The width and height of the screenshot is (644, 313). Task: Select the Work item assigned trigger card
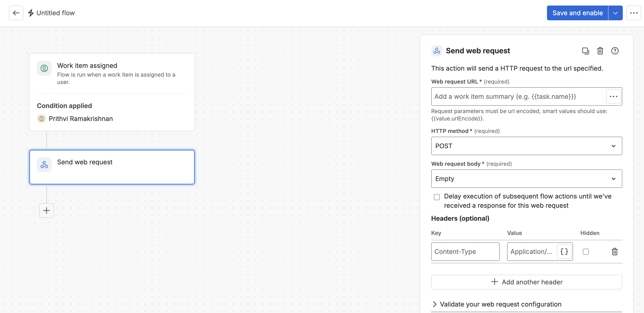pos(112,92)
